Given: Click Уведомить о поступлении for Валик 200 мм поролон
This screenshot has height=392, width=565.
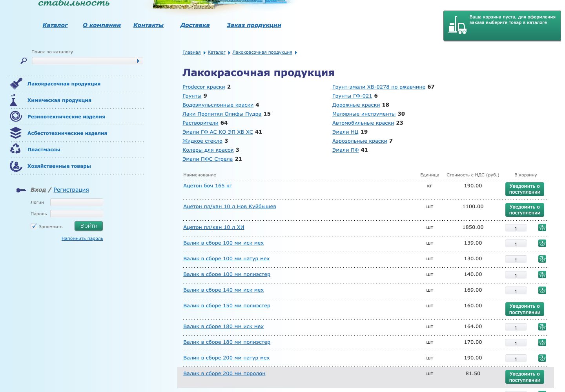Looking at the screenshot, I should pos(525,377).
